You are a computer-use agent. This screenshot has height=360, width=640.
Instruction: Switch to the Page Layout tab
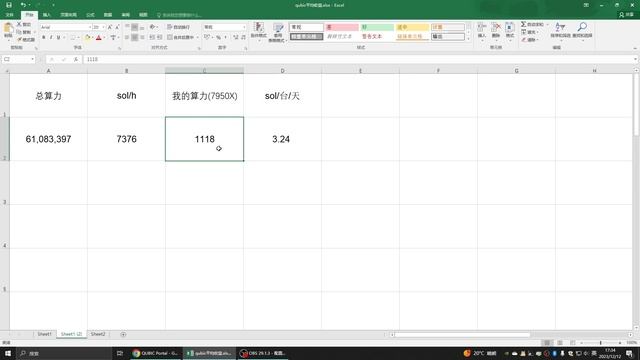[69, 15]
